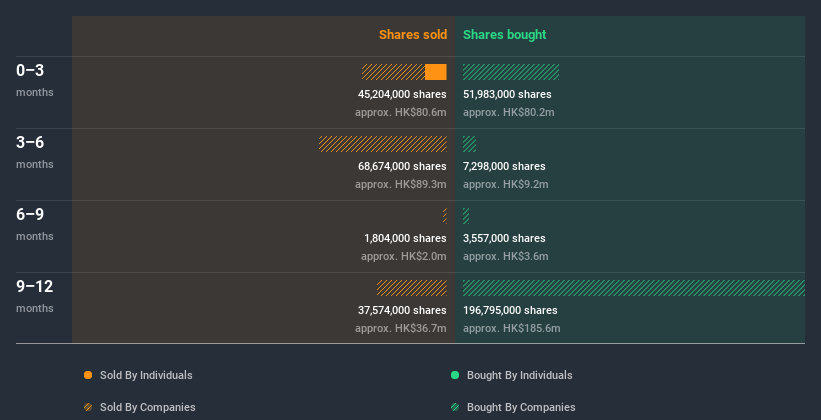Click the Bought By Individuals green dot
821x420 pixels.
click(x=455, y=375)
